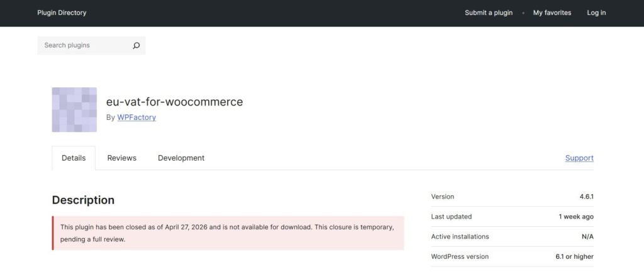
Task: Switch to the Details tab
Action: (x=74, y=158)
